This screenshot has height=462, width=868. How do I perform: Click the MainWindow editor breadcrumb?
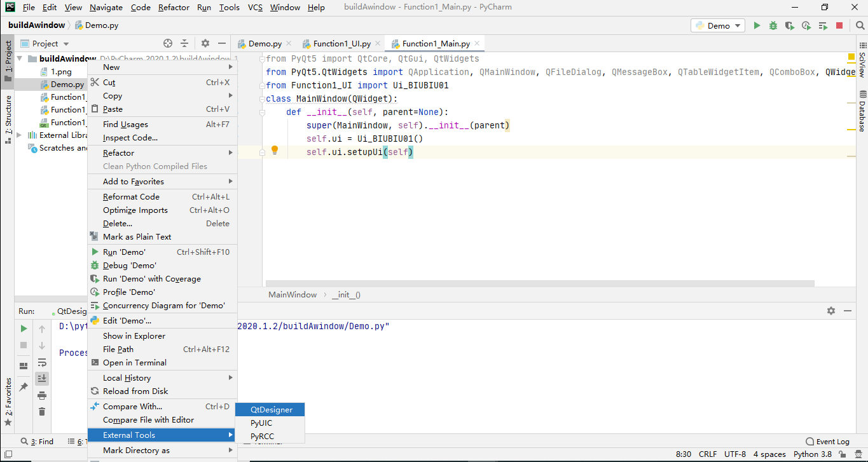click(293, 295)
